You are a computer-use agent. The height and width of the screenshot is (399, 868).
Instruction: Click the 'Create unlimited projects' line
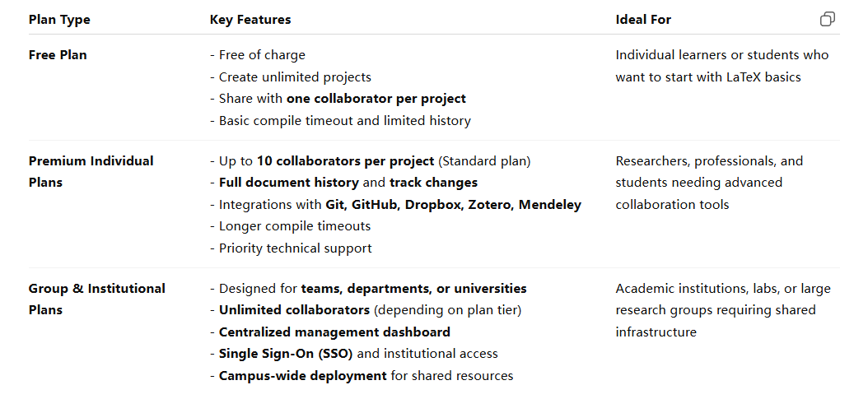pyautogui.click(x=295, y=77)
